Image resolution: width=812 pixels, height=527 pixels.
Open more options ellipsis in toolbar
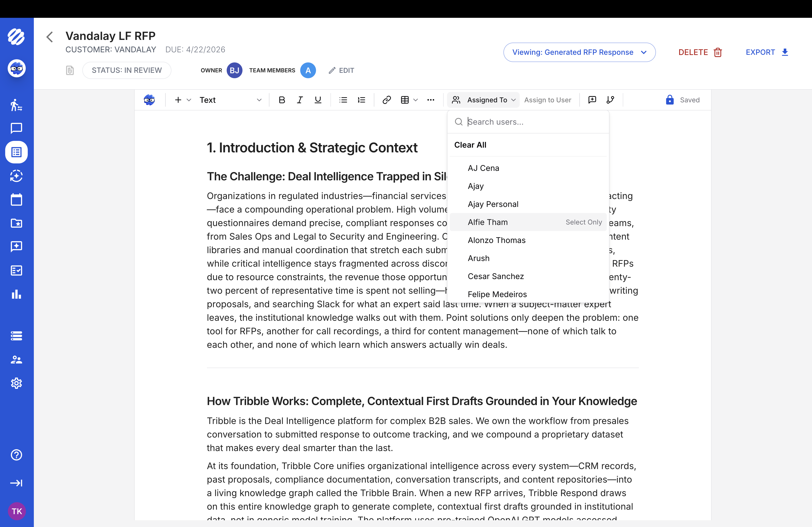click(431, 100)
